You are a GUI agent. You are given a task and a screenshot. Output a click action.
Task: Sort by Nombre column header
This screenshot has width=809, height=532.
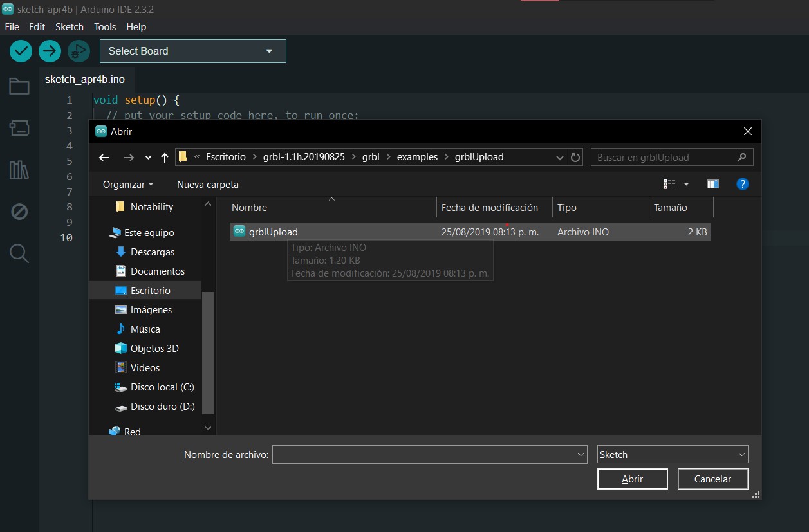pos(333,207)
